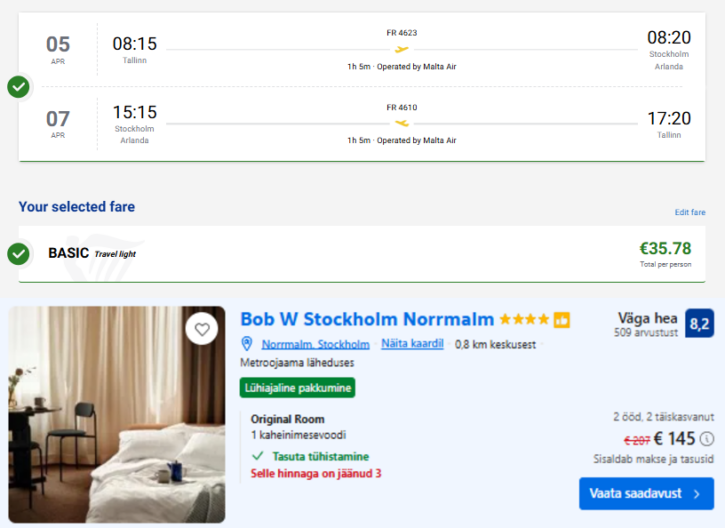Click the outbound flight plane icon
Screen dimensions: 725x528
click(402, 48)
